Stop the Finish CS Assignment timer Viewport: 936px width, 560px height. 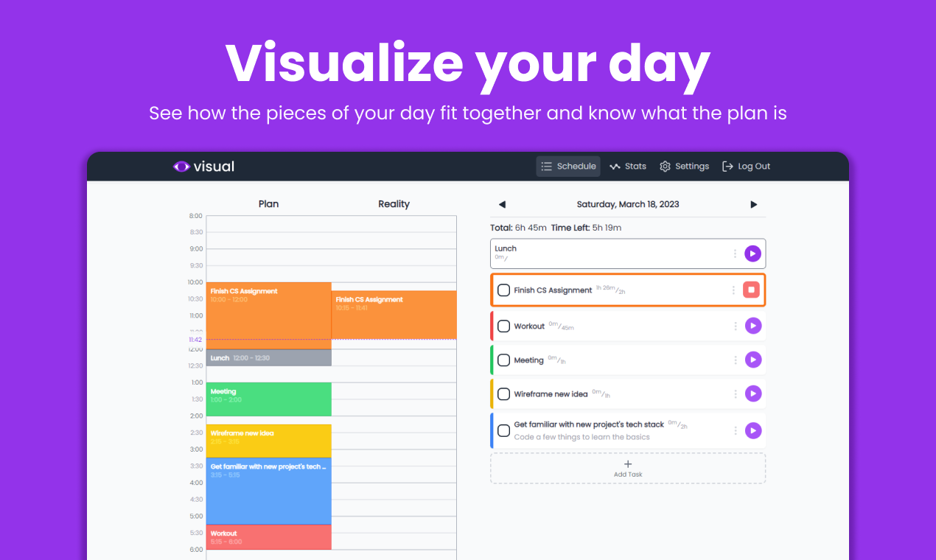751,290
